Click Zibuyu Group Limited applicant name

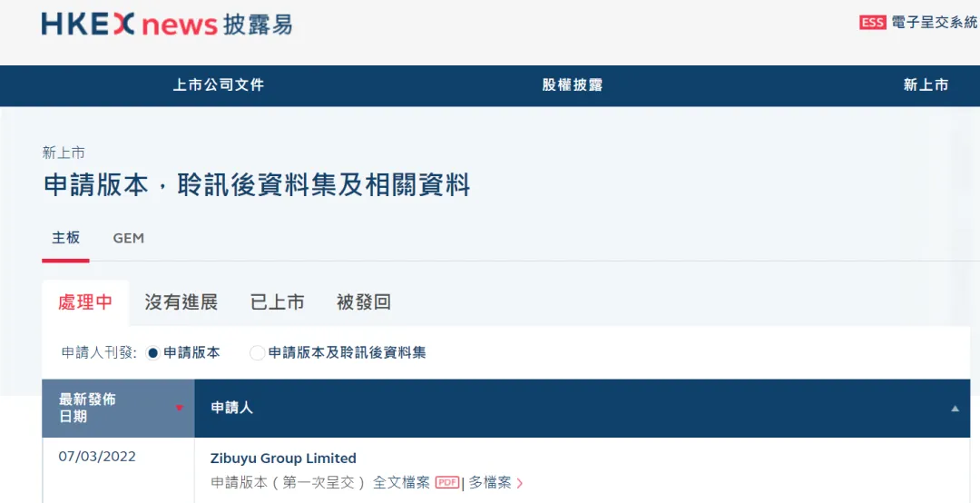pos(283,458)
